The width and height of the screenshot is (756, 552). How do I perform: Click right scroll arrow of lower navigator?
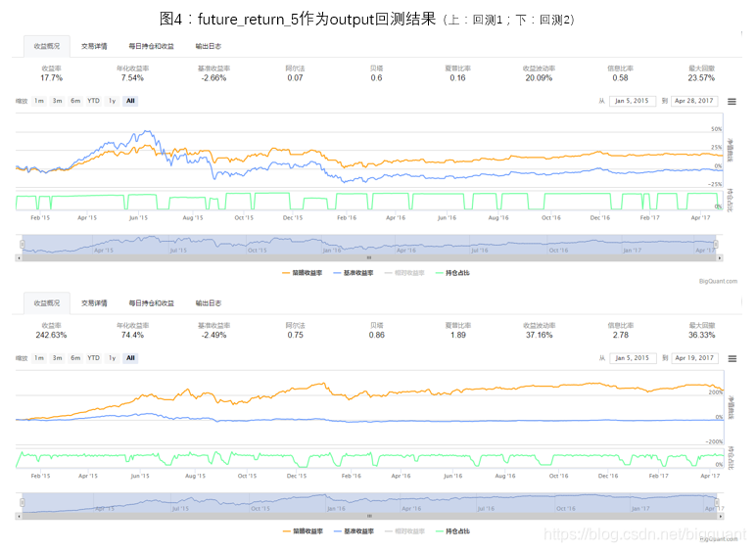coord(721,517)
